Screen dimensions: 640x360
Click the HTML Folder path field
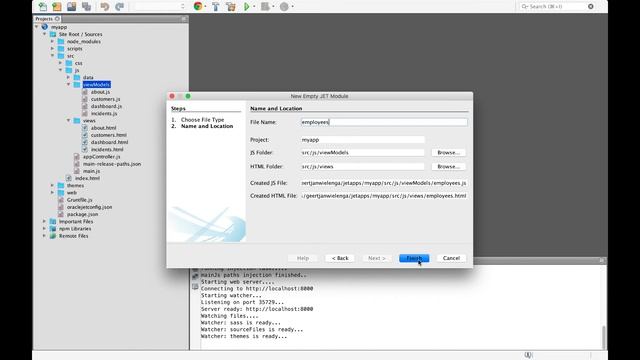click(362, 167)
